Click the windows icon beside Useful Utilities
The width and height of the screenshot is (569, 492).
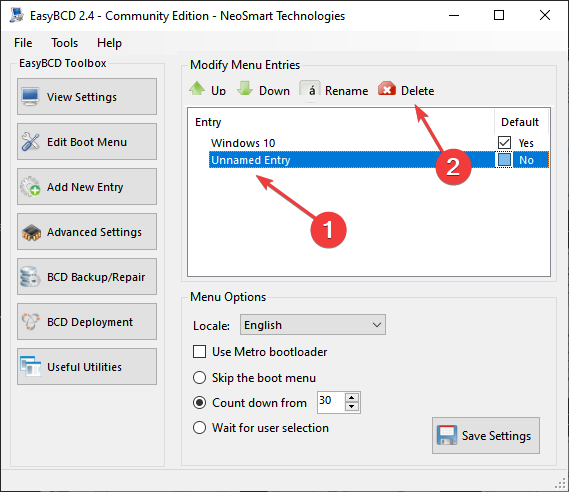click(30, 366)
